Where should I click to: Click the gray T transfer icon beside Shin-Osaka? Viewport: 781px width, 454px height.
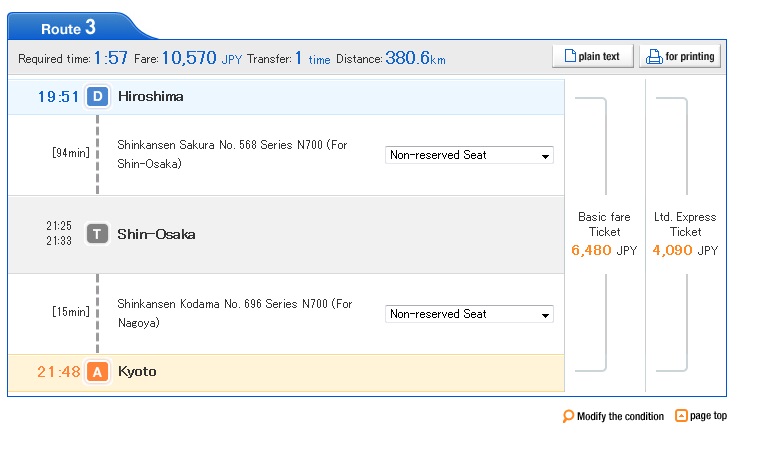click(98, 233)
